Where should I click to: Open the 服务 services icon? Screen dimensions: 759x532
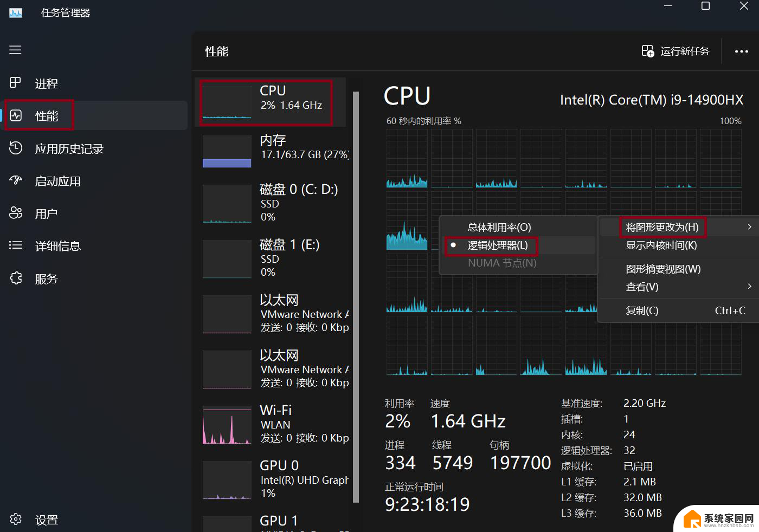tap(16, 278)
